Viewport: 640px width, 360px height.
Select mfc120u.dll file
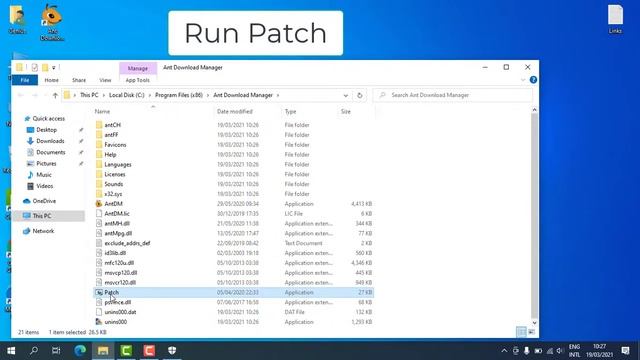pyautogui.click(x=119, y=263)
